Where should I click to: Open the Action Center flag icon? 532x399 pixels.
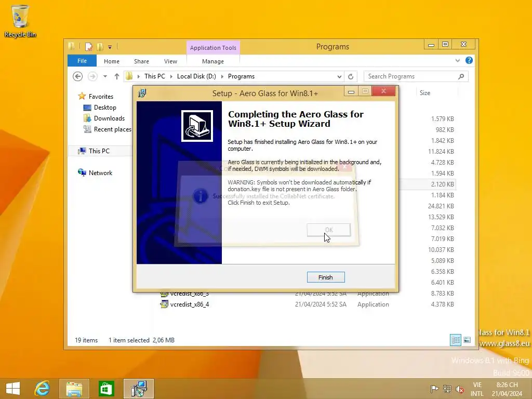pos(434,389)
